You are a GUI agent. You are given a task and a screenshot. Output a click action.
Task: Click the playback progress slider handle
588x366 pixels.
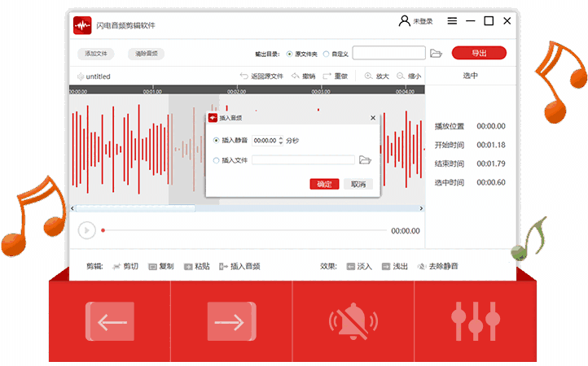point(103,230)
